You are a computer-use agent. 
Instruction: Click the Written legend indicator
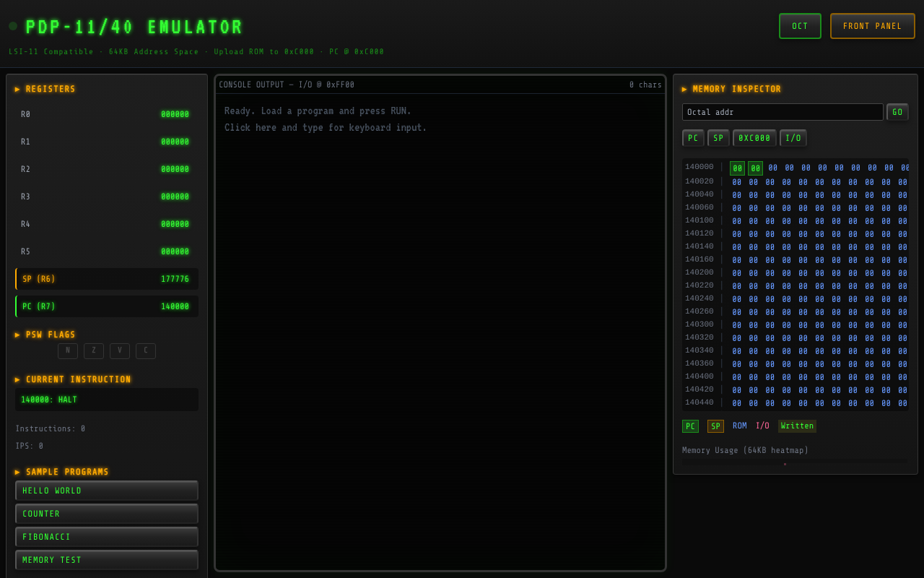tap(797, 426)
